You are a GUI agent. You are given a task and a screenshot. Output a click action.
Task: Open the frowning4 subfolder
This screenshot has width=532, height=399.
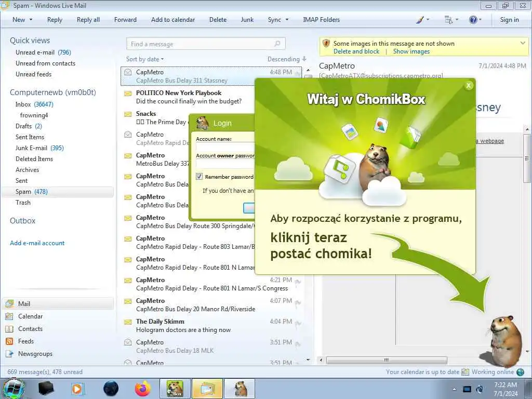(34, 115)
